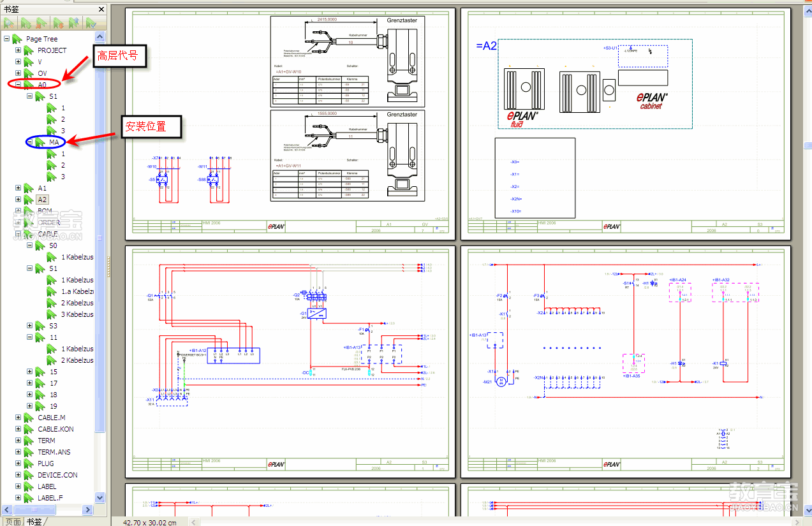Click the bookmark icon beside node 18
This screenshot has height=526, width=812.
(40, 395)
